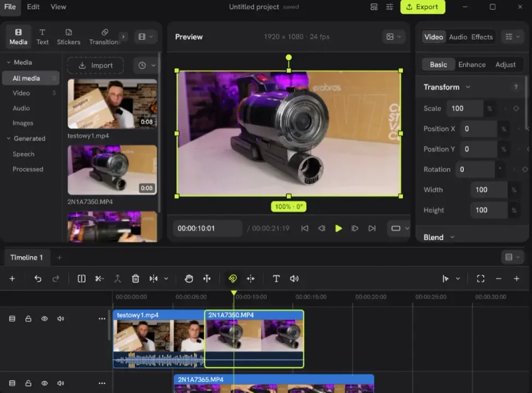Open the View menu
This screenshot has height=393, width=532.
click(58, 7)
